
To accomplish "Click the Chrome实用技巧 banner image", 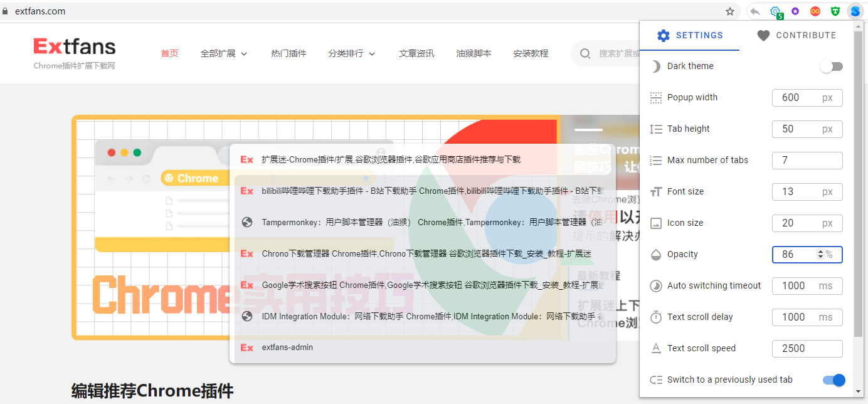I will point(315,228).
